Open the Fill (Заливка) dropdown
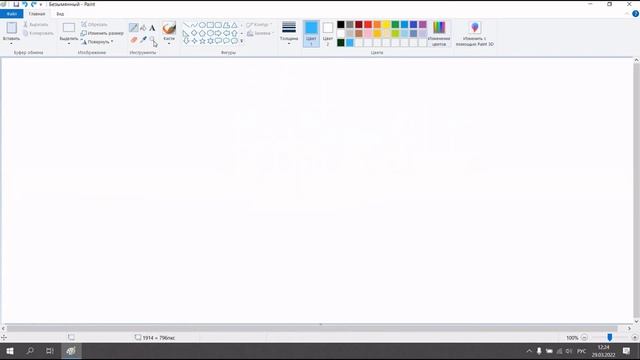This screenshot has height=360, width=640. click(x=260, y=33)
